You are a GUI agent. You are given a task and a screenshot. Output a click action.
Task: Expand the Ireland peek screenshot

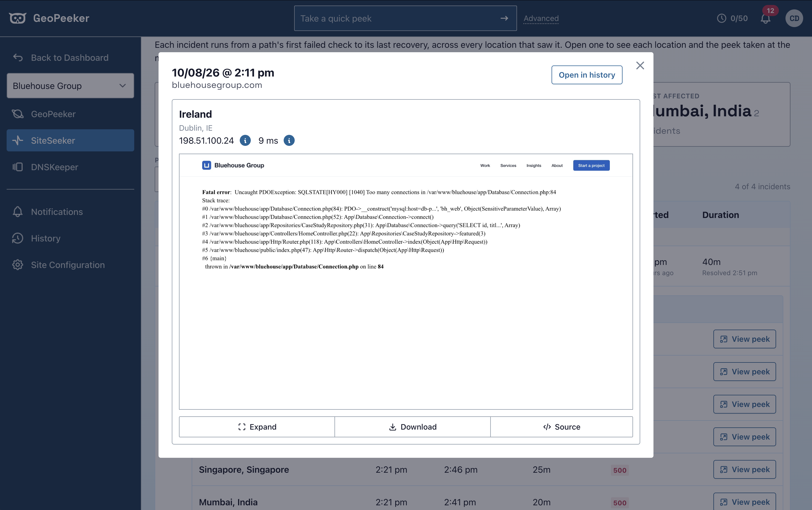(x=257, y=427)
